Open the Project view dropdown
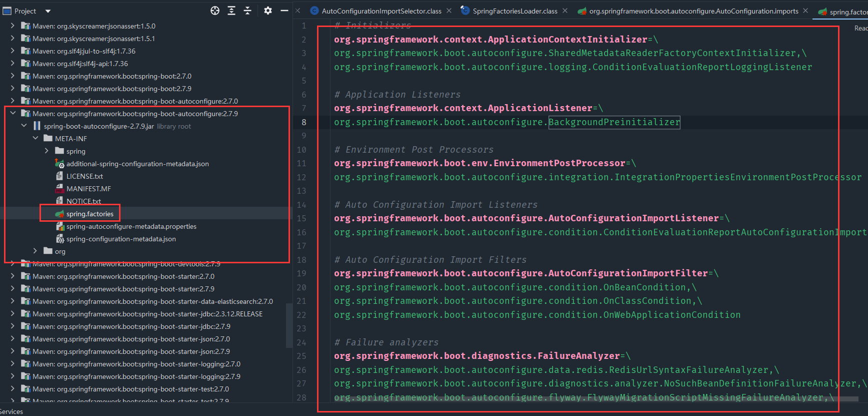This screenshot has width=868, height=416. point(48,11)
